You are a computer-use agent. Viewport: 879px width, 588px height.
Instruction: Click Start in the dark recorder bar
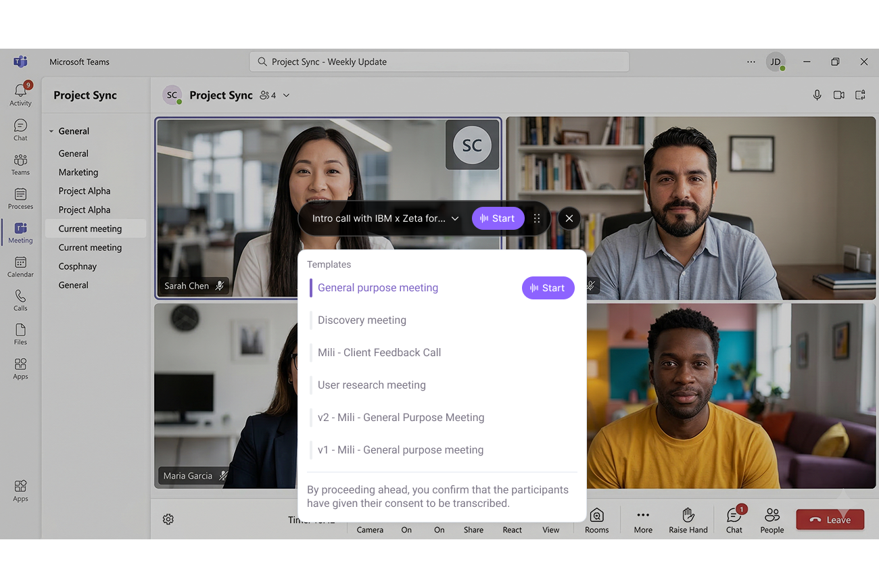tap(498, 218)
